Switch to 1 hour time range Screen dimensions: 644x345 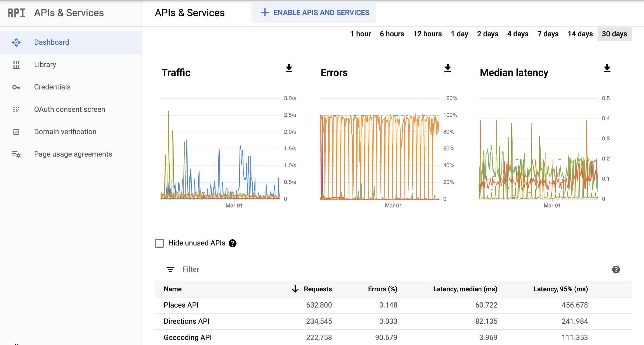pyautogui.click(x=360, y=34)
